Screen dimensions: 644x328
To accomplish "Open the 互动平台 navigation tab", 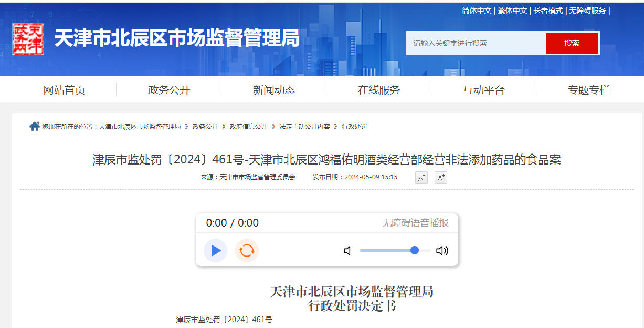I will pos(484,90).
